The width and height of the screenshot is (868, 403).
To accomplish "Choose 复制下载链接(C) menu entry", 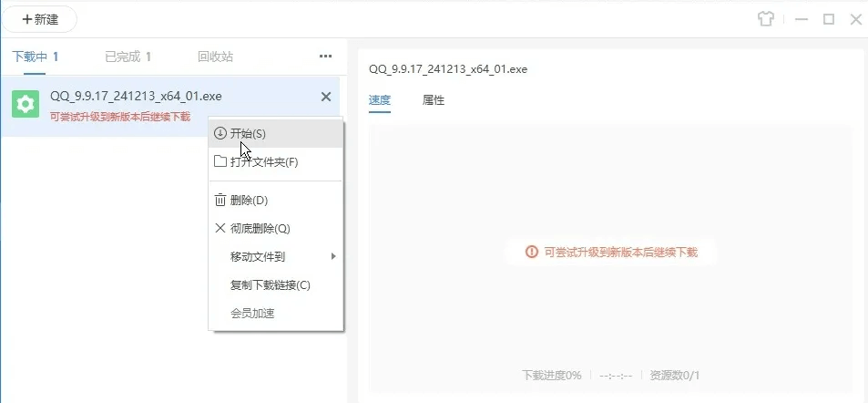I will click(x=276, y=285).
